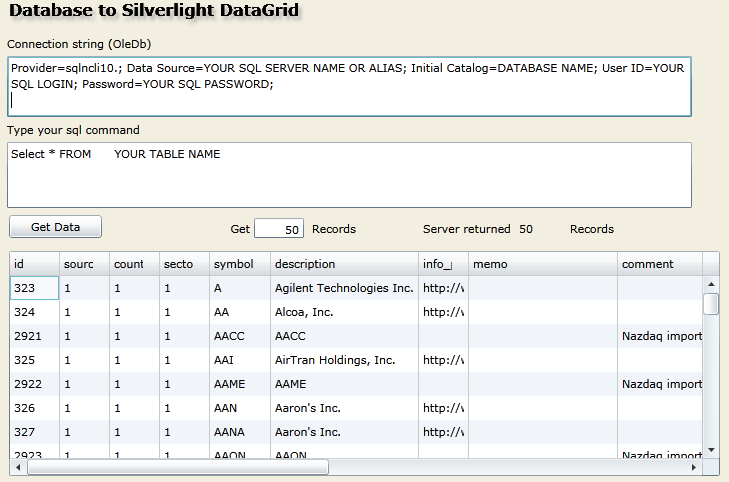729x482 pixels.
Task: Click the horizontal scrollbar thumb
Action: coord(178,468)
